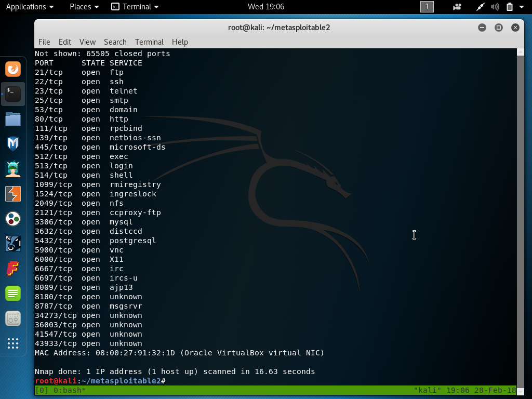Launch Armitage from the dock
The image size is (532, 399).
point(13,169)
